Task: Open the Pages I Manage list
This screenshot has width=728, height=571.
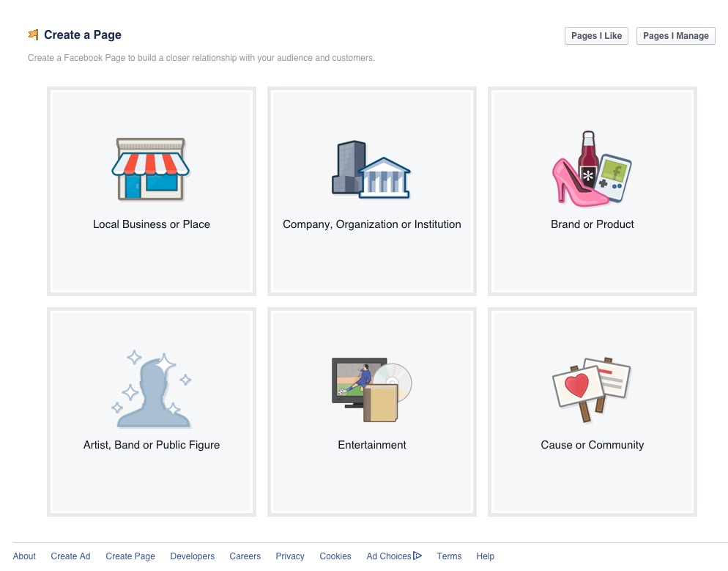Action: coord(675,35)
